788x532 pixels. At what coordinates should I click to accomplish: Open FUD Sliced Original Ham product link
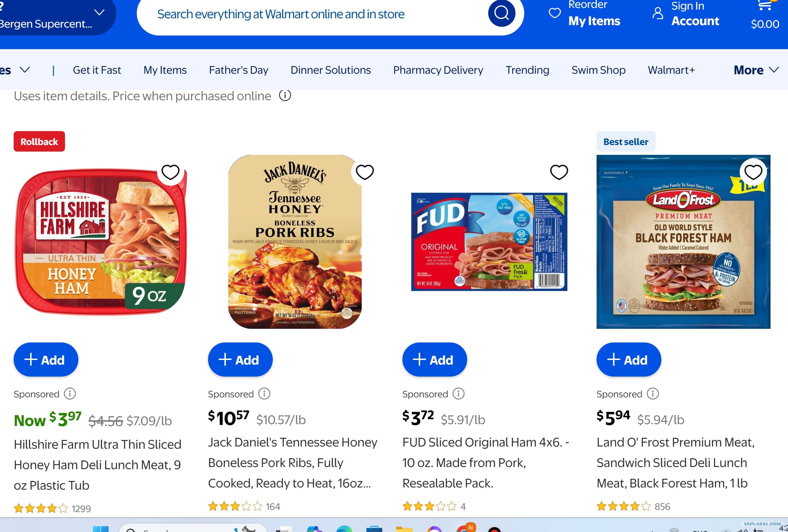(485, 463)
